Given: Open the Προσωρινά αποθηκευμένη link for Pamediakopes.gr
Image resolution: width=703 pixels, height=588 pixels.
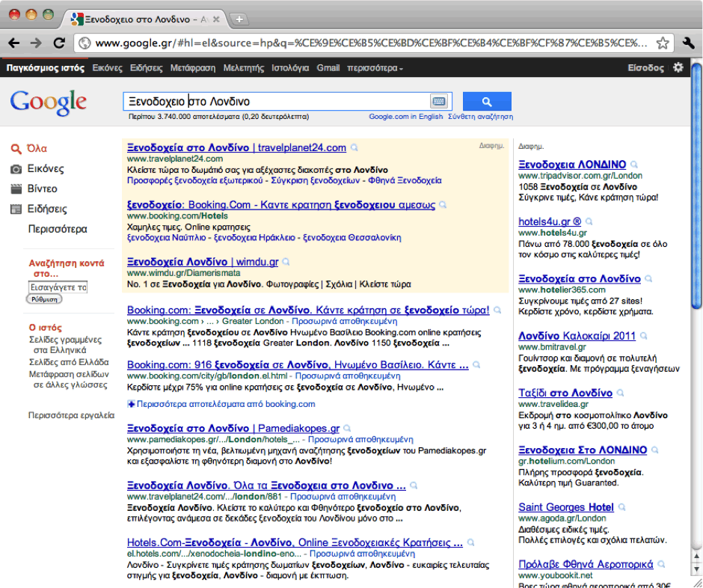Looking at the screenshot, I should 360,440.
